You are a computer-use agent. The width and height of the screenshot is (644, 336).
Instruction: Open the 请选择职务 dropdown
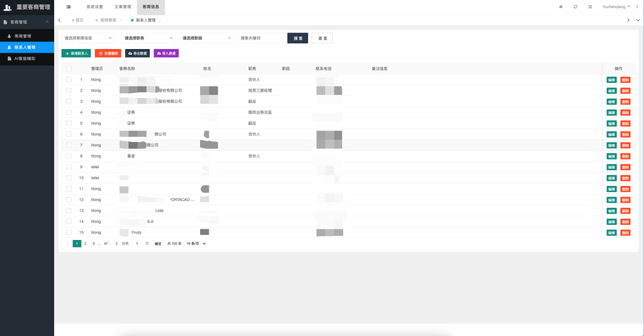tap(148, 38)
